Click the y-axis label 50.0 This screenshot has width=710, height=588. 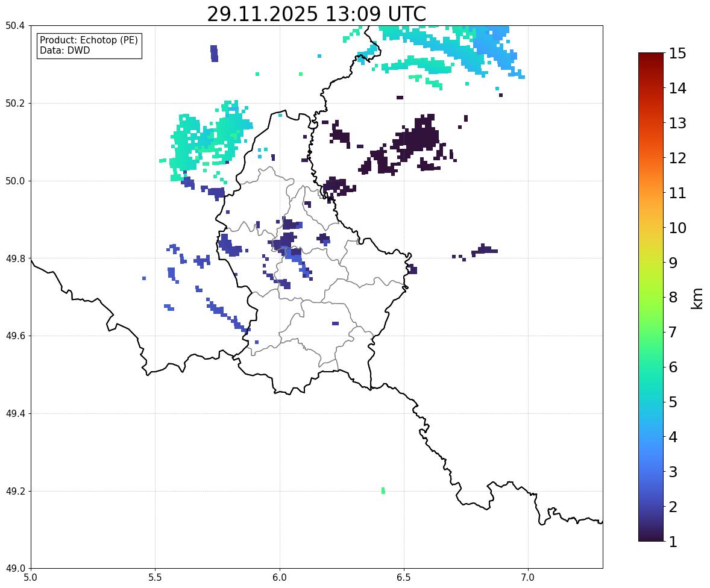tap(14, 181)
